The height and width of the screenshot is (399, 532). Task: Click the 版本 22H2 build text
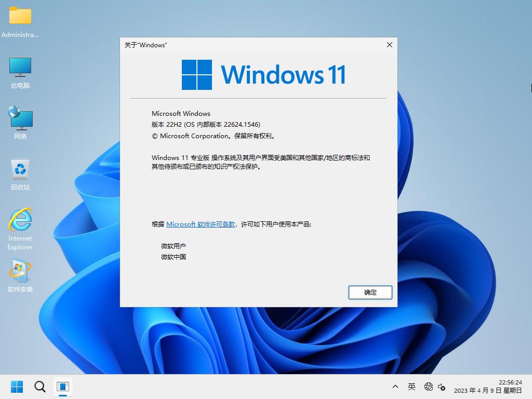click(206, 125)
